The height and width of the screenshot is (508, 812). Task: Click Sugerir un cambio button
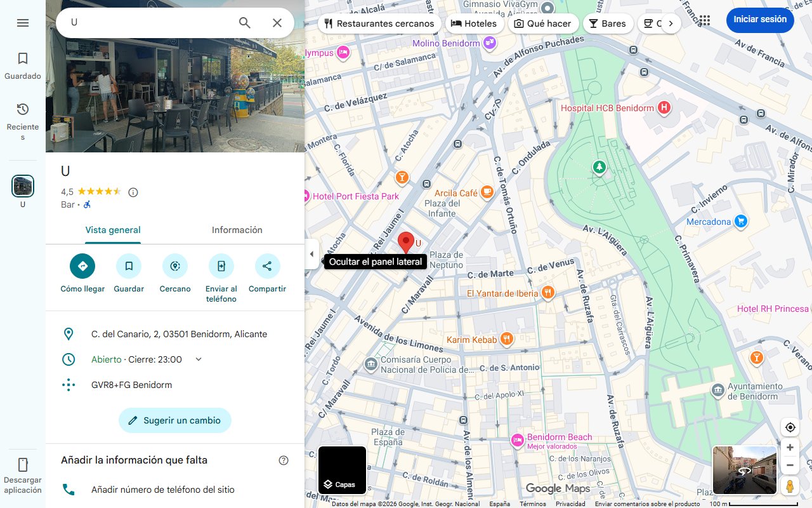[x=175, y=420]
